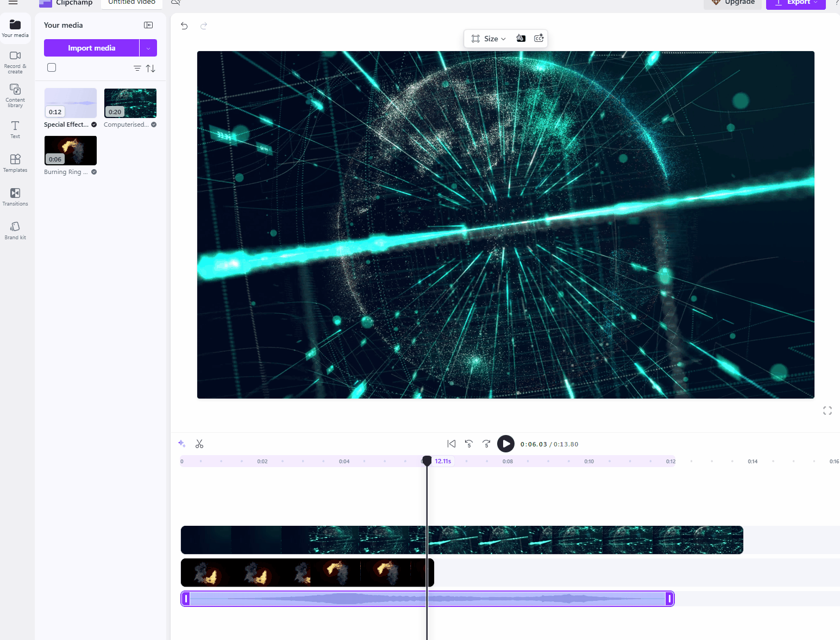This screenshot has width=840, height=640.
Task: Open the Record & create tab
Action: click(15, 61)
